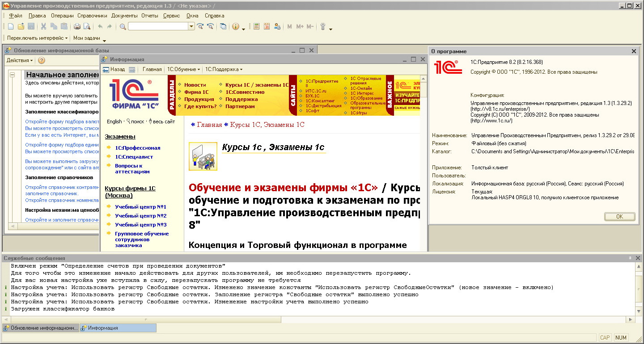644x344 pixels.
Task: Close the О программе dialog with X
Action: coord(634,51)
